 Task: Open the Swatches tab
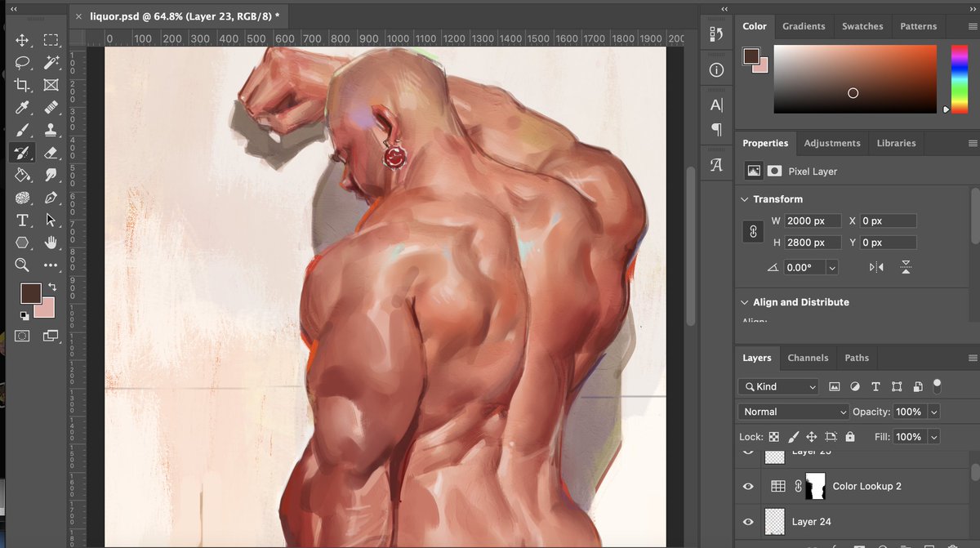tap(862, 26)
